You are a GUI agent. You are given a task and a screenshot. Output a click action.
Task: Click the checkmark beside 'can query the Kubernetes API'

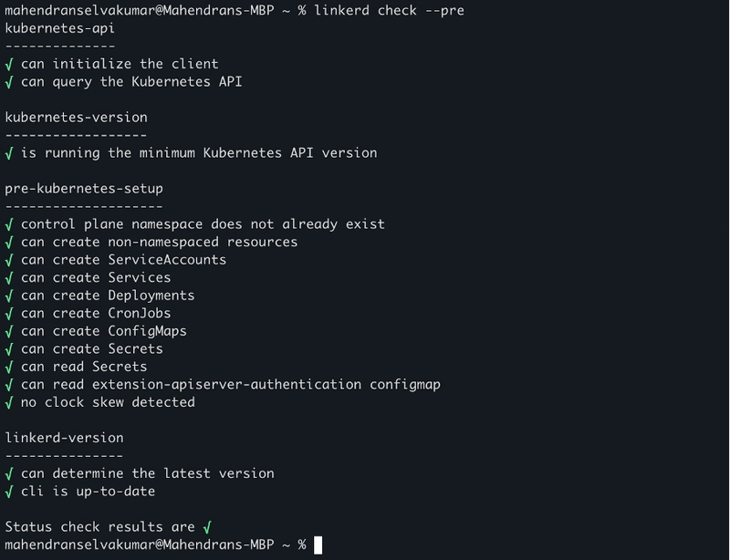[x=9, y=82]
